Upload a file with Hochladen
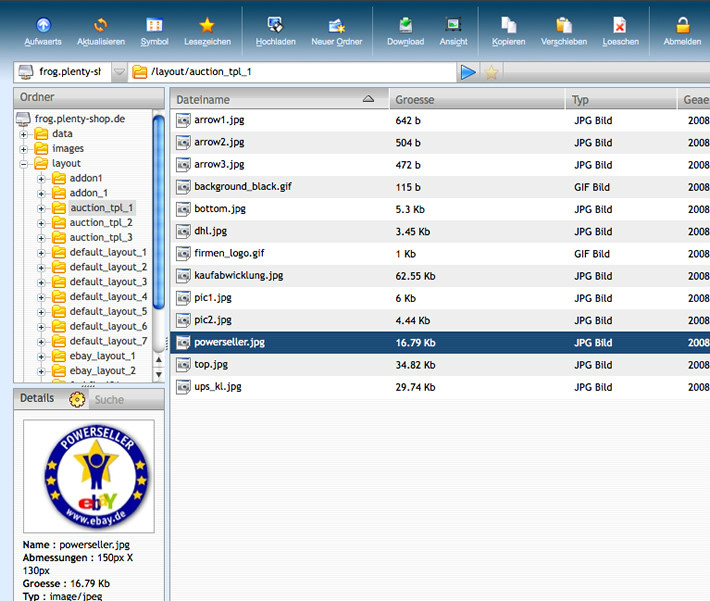 point(275,25)
